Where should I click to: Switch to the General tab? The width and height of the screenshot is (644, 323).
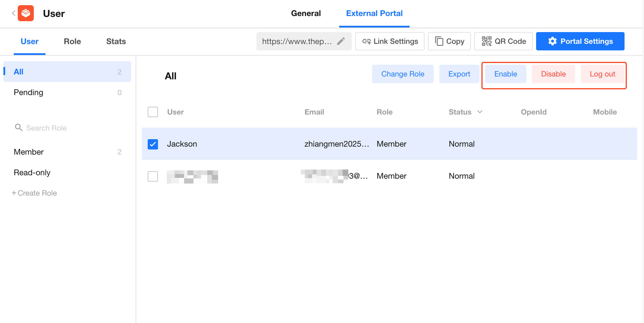coord(306,13)
